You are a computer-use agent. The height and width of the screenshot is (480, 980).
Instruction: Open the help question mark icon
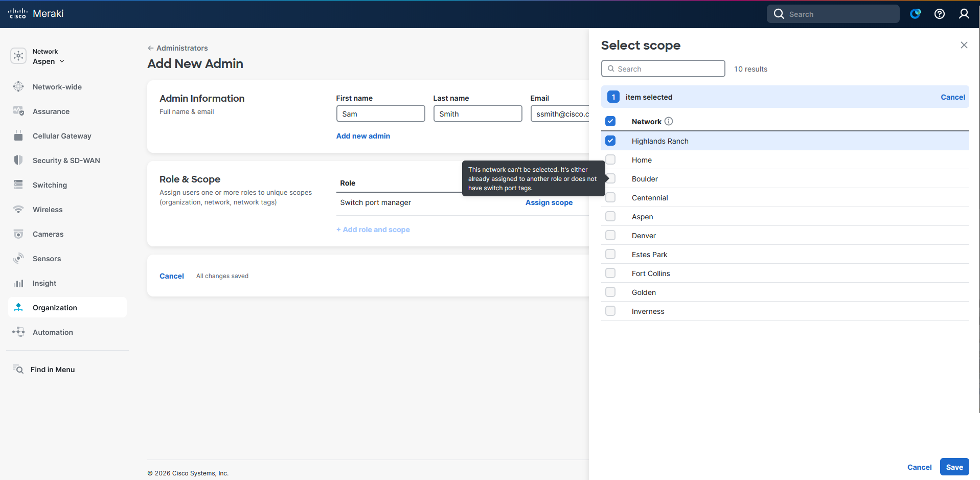click(x=939, y=14)
